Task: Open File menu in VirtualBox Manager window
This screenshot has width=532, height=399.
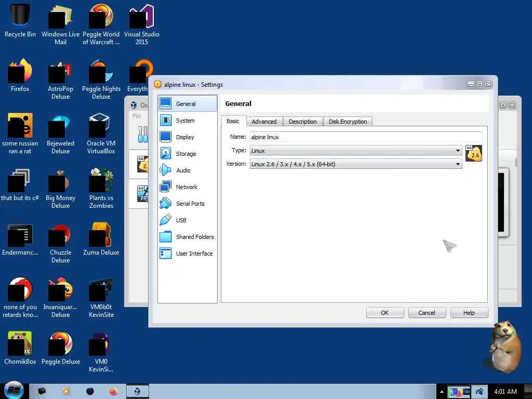Action: pyautogui.click(x=137, y=116)
